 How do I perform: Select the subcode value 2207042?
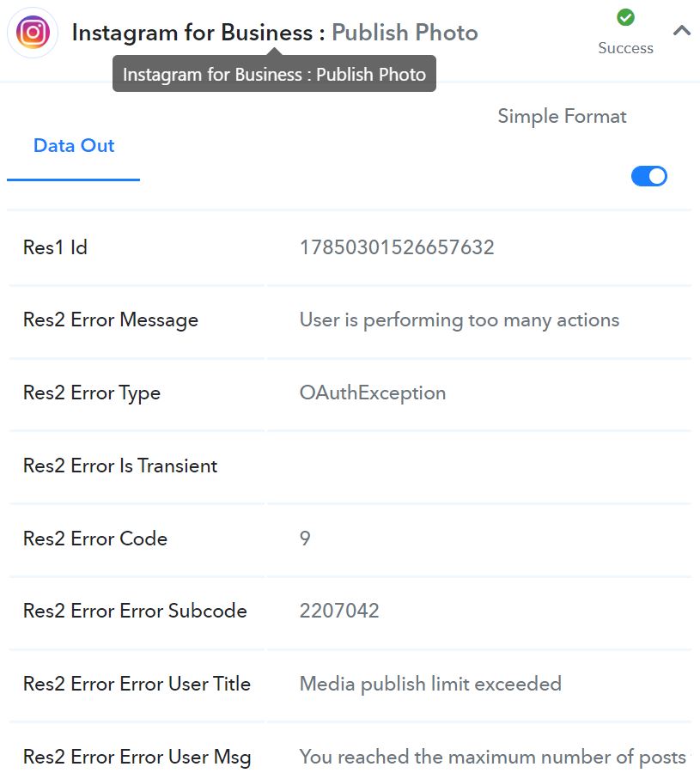[339, 611]
